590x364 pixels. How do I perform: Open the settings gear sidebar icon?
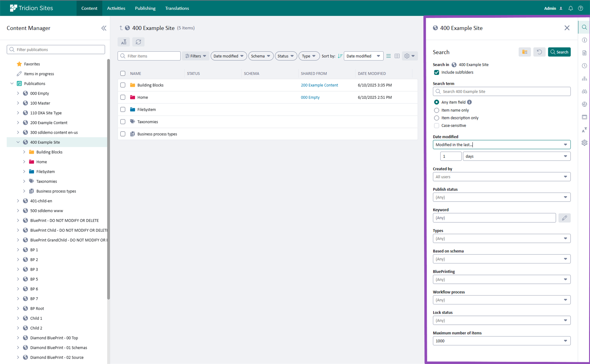[x=584, y=143]
